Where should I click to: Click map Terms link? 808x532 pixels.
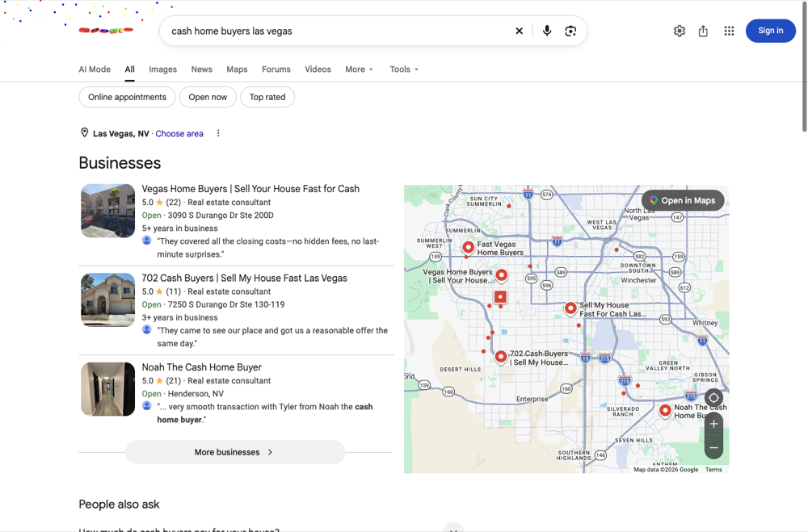click(713, 469)
